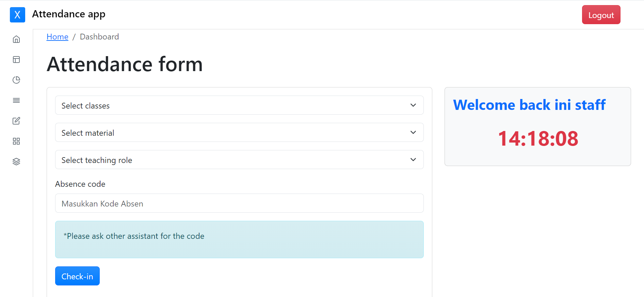The image size is (644, 297).
Task: Click the Attendance app title
Action: 69,14
